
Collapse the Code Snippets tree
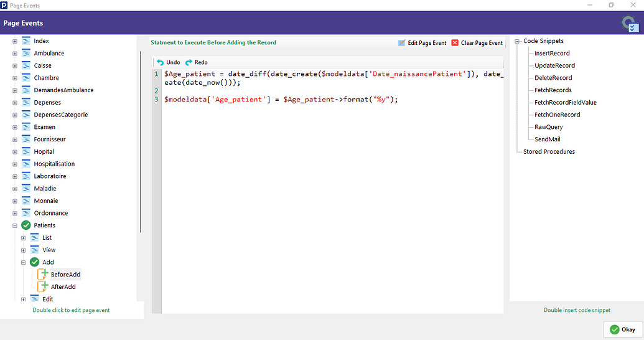coord(517,42)
